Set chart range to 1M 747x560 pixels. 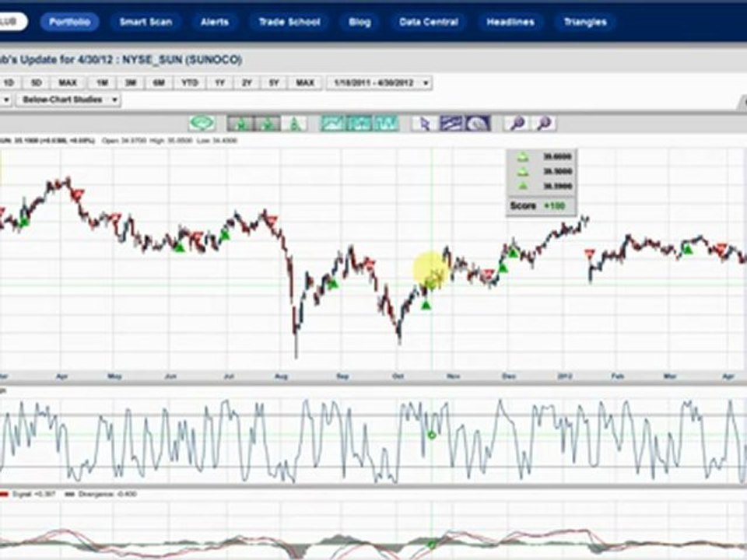pos(102,83)
